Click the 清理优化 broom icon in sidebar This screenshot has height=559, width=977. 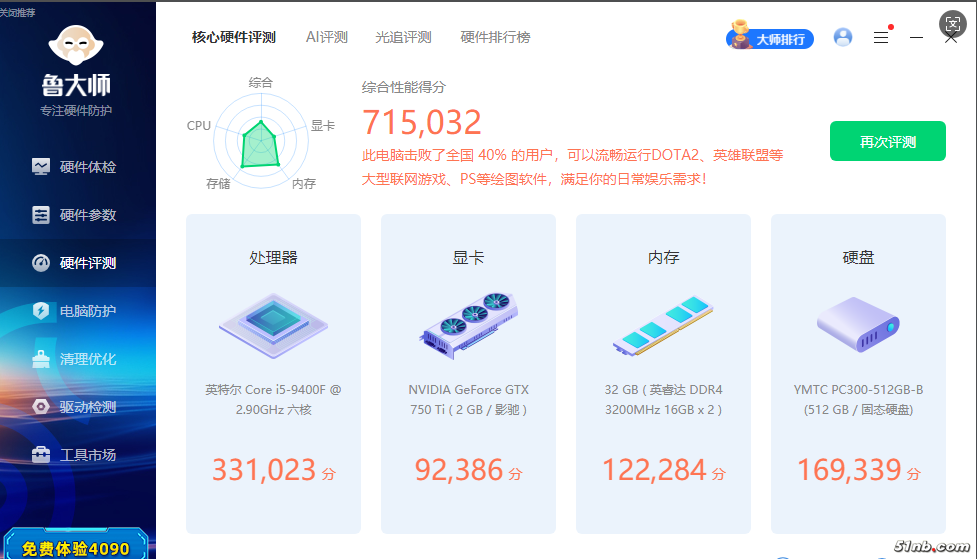point(41,359)
